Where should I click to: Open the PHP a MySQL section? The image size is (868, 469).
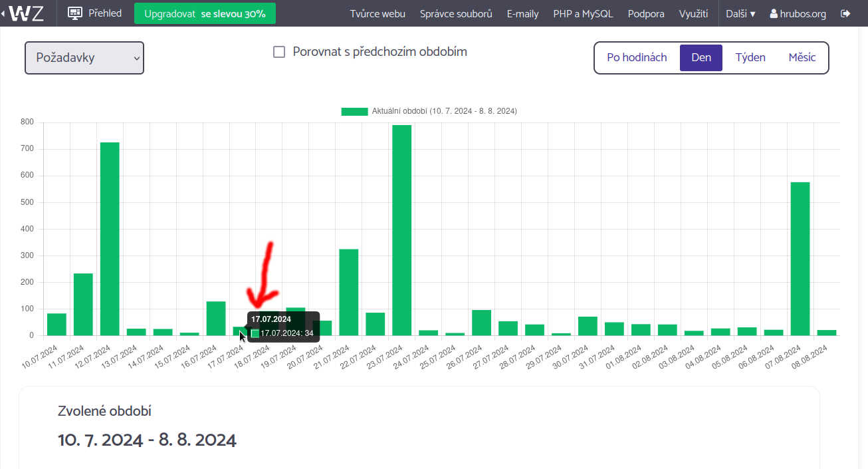[x=583, y=13]
